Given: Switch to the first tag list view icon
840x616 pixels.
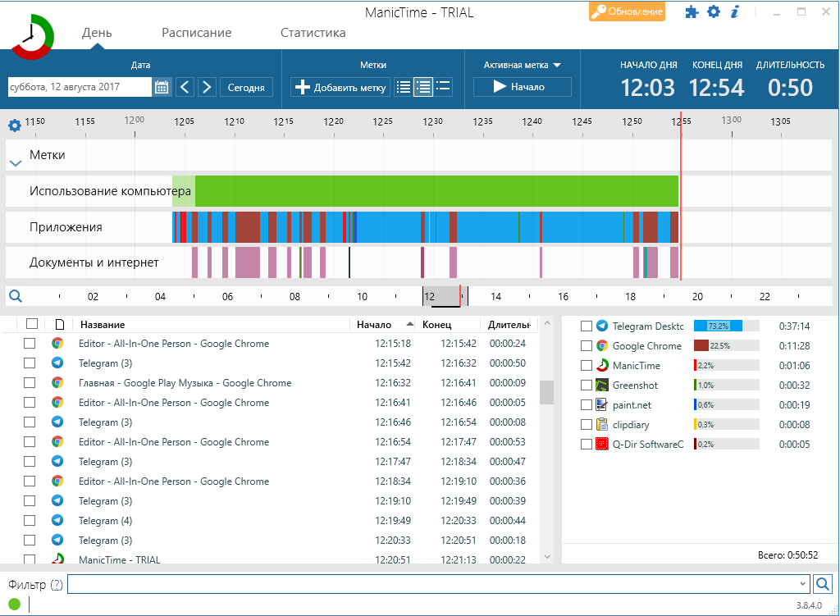Looking at the screenshot, I should coord(404,87).
